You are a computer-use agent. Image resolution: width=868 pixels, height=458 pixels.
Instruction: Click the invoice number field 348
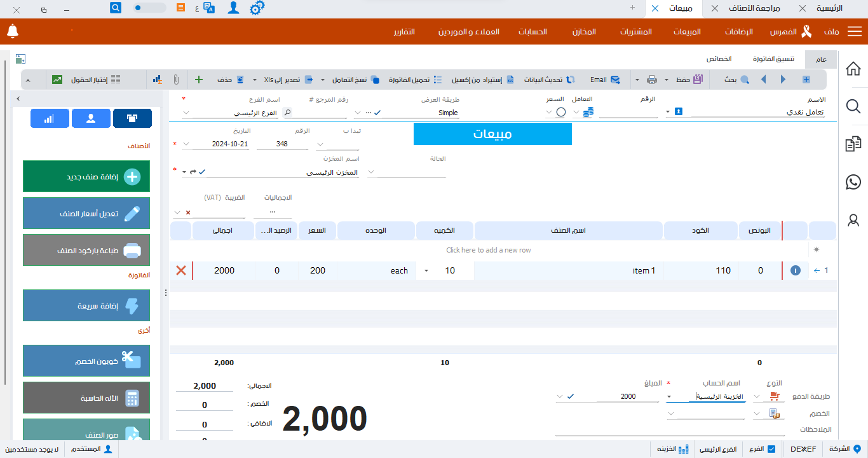[x=282, y=144]
